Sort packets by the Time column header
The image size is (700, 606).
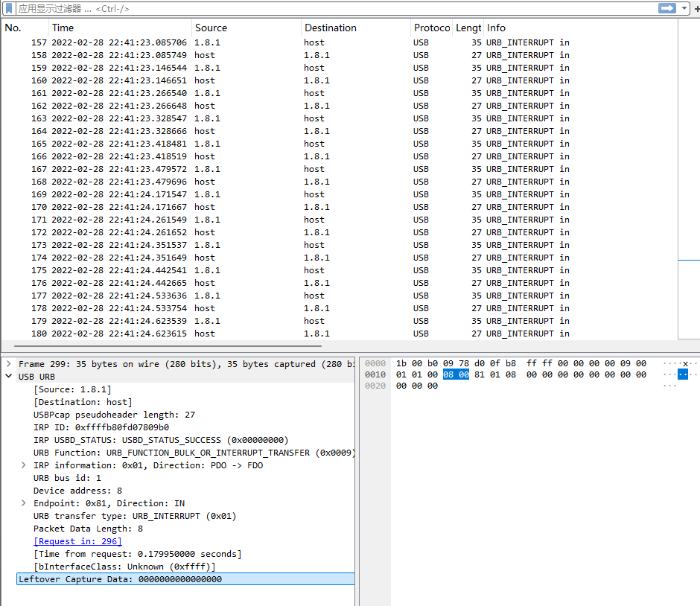pos(63,28)
